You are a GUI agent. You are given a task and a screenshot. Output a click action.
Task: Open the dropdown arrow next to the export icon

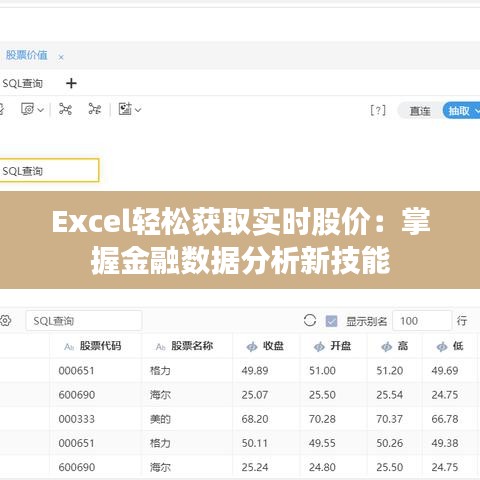pyautogui.click(x=138, y=110)
